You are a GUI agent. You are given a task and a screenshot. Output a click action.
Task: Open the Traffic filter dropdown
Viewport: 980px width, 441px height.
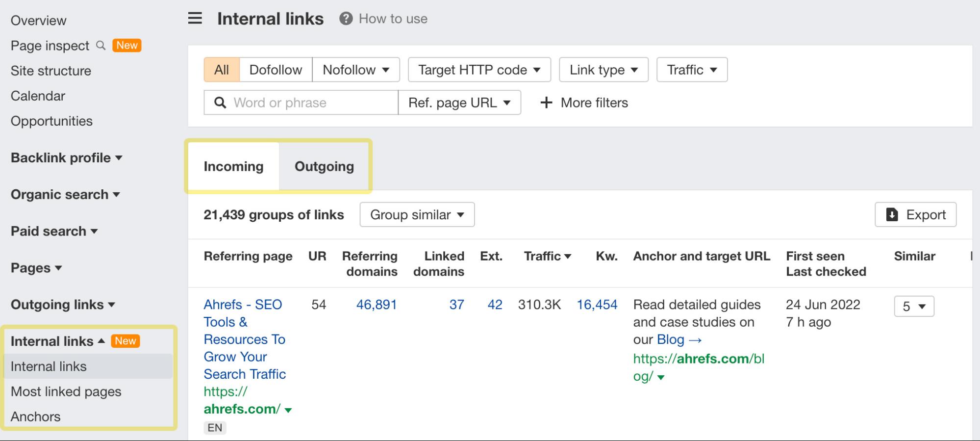(692, 70)
